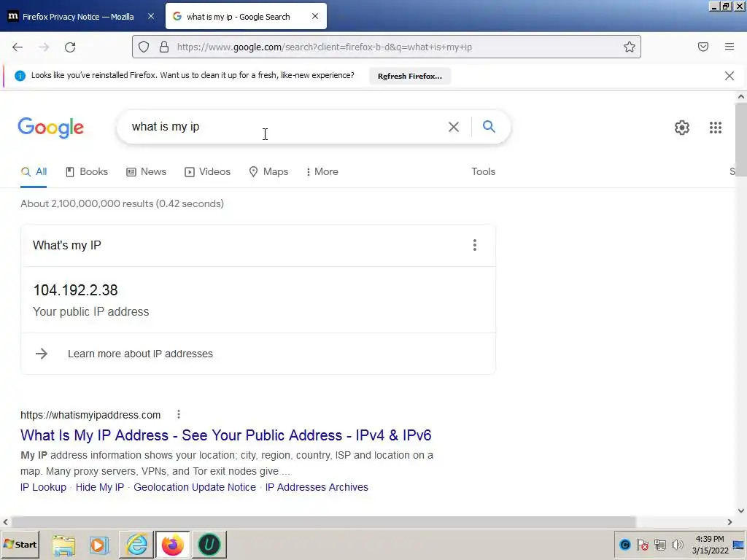Select Firefox taskbar button
The image size is (747, 560).
click(172, 544)
